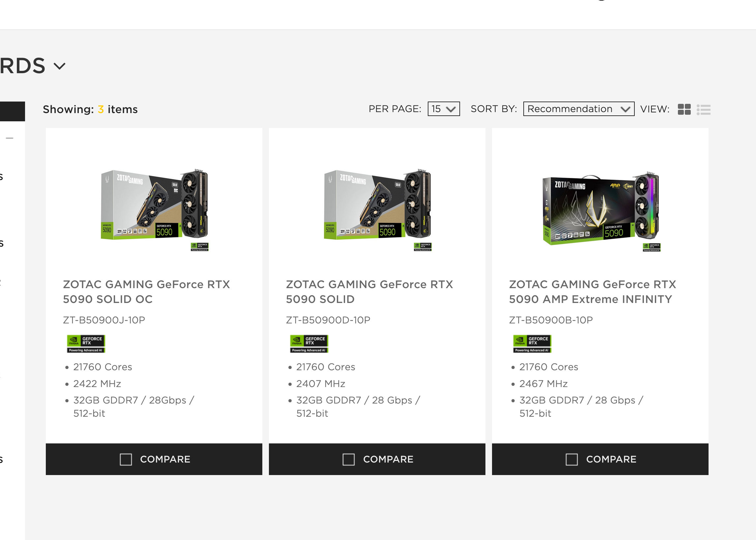Switch to grid view layout
The width and height of the screenshot is (756, 540).
[684, 109]
